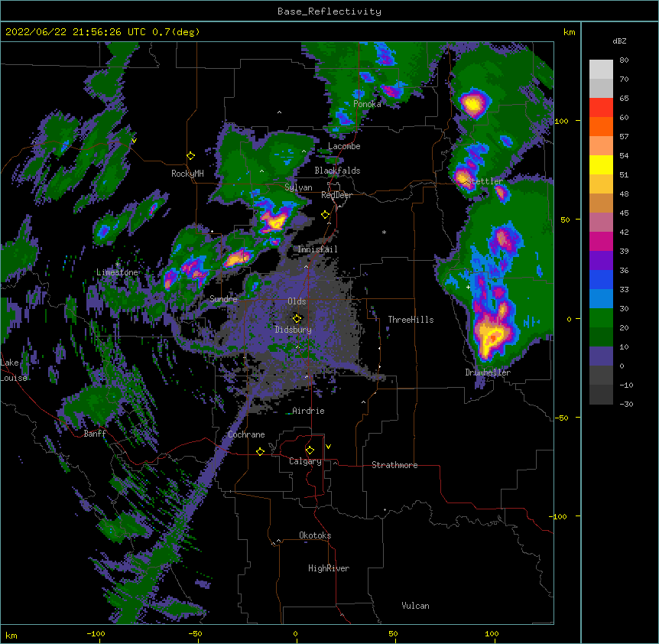Select the dBZ legend heading
Screen dimensions: 659x644
(619, 41)
